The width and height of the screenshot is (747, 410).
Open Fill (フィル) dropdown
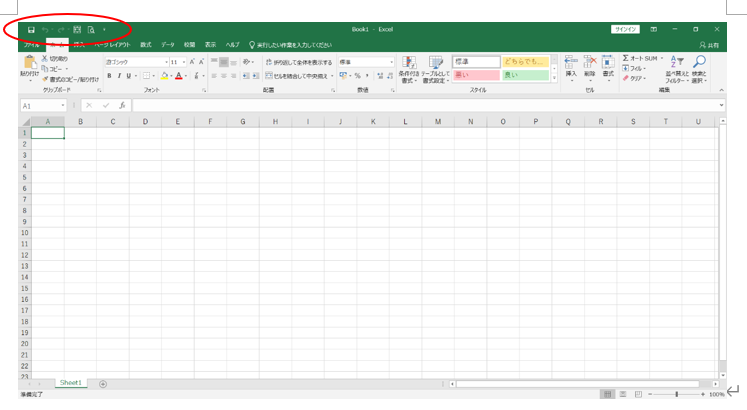(634, 69)
